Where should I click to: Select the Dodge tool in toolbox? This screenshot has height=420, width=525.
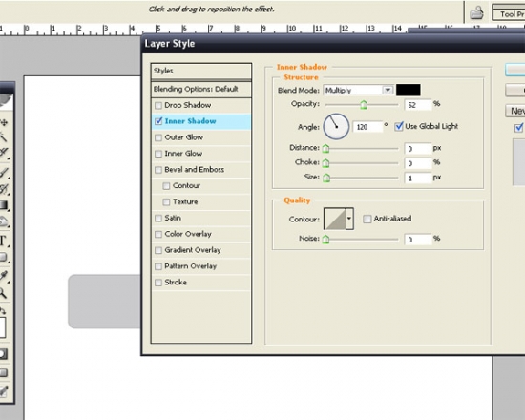pos(4,221)
